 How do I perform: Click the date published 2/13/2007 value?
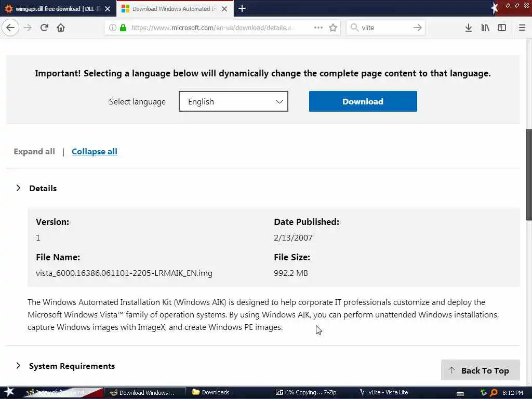(x=293, y=237)
